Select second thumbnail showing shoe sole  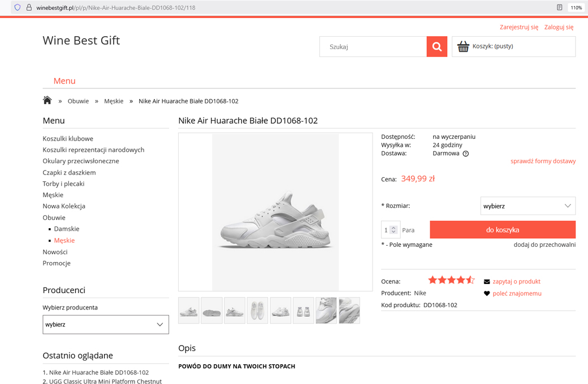coord(211,311)
